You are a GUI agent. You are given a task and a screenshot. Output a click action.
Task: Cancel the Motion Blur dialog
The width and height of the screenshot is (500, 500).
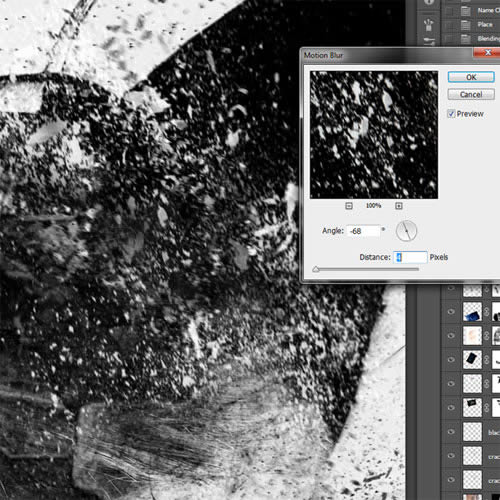pyautogui.click(x=471, y=94)
